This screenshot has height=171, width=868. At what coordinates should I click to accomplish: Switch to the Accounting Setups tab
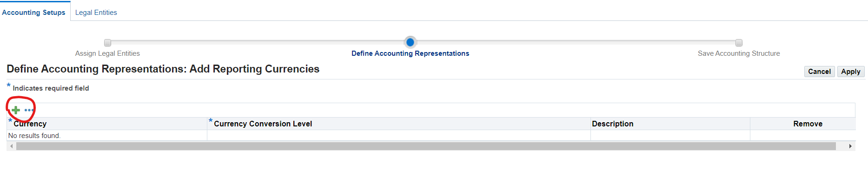33,13
